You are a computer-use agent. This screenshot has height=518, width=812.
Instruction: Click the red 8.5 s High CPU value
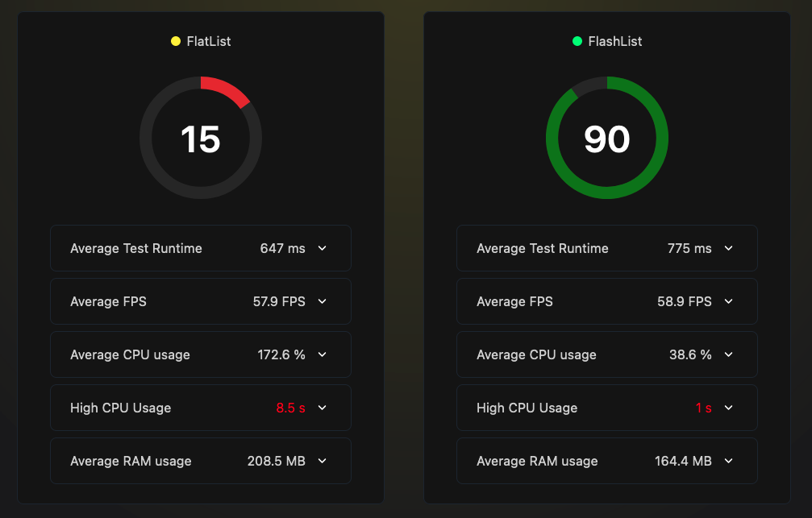pyautogui.click(x=289, y=408)
